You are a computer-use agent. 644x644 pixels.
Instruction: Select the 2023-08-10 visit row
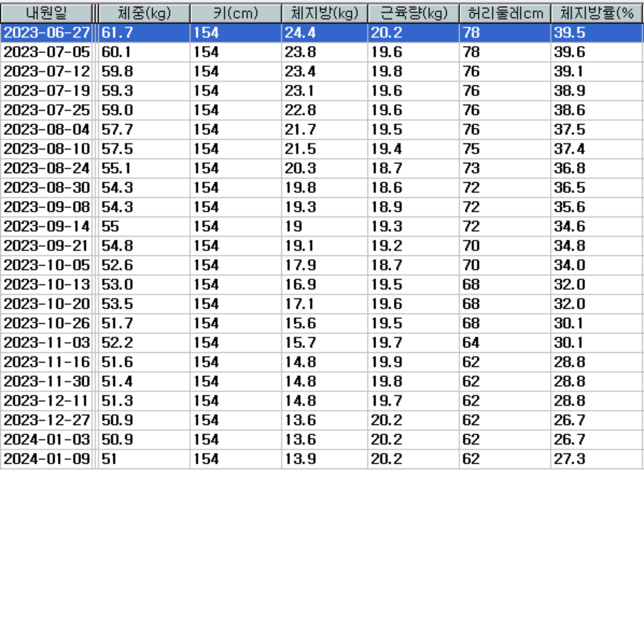(322, 149)
